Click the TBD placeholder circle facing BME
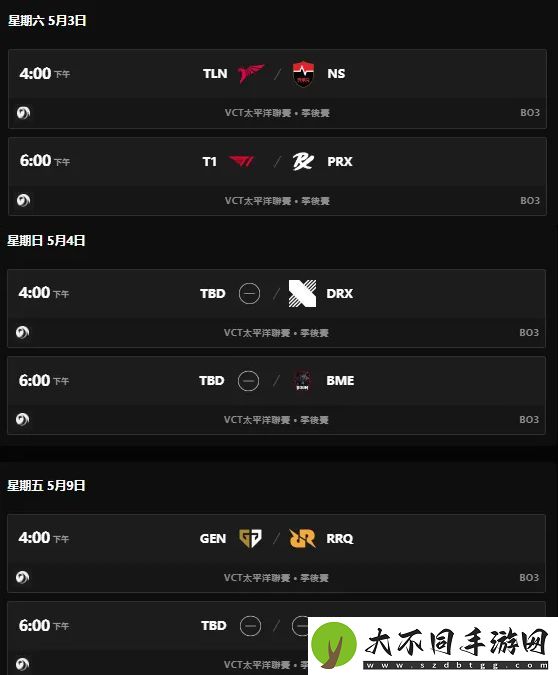Screen dimensions: 558x675 [248, 381]
